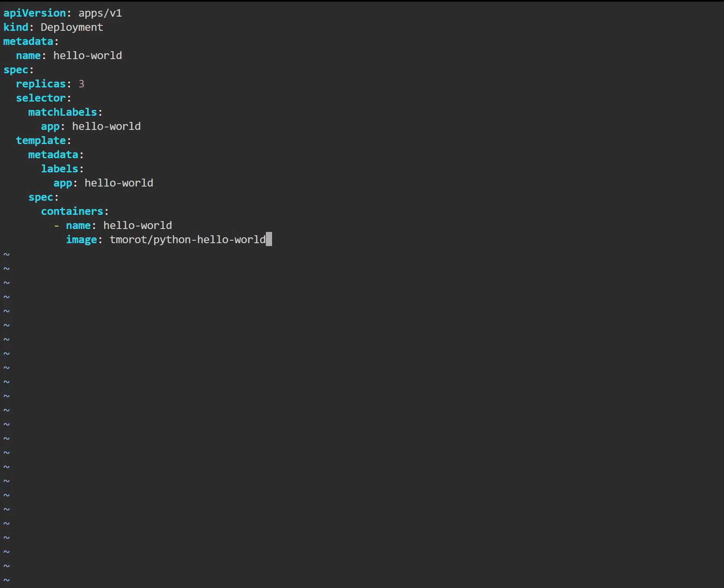Viewport: 724px width, 588px height.
Task: Click the app key under matchLabels
Action: pyautogui.click(x=50, y=127)
